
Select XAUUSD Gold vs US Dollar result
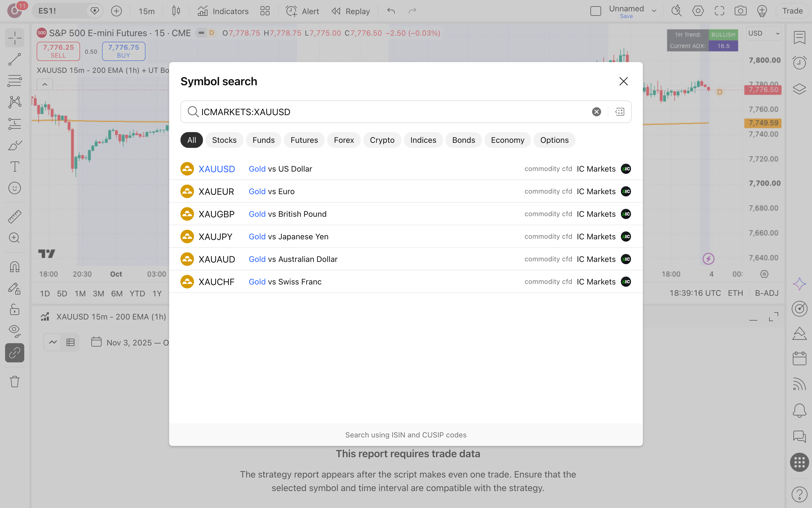pyautogui.click(x=406, y=169)
